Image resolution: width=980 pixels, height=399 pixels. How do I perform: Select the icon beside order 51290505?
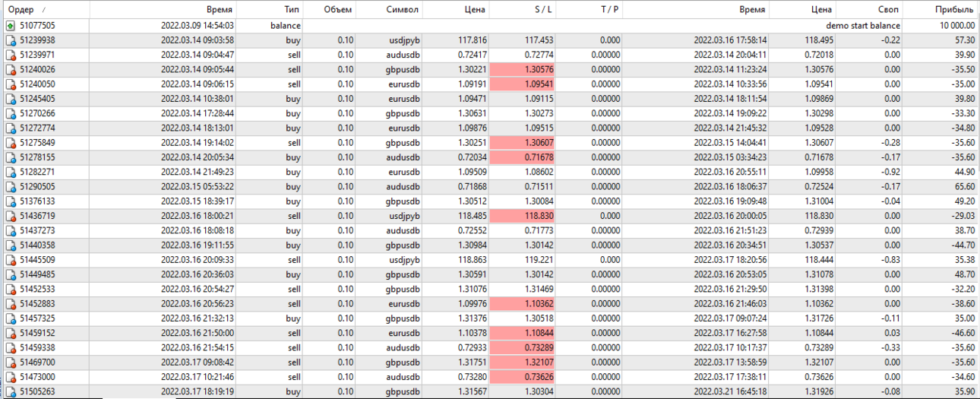click(11, 186)
